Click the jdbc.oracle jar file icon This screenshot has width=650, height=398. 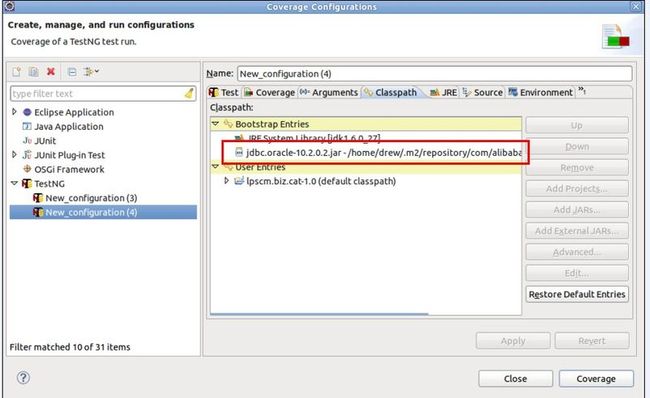(x=239, y=152)
